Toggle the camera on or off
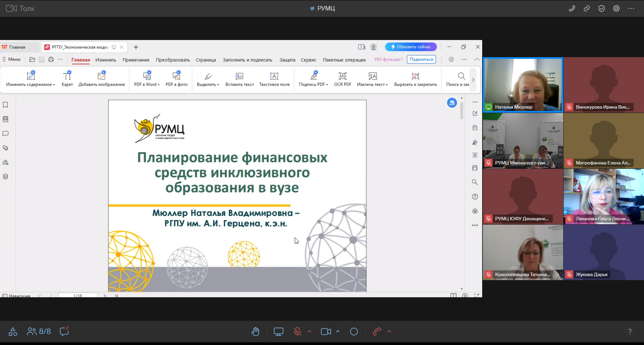The image size is (644, 345). (326, 332)
